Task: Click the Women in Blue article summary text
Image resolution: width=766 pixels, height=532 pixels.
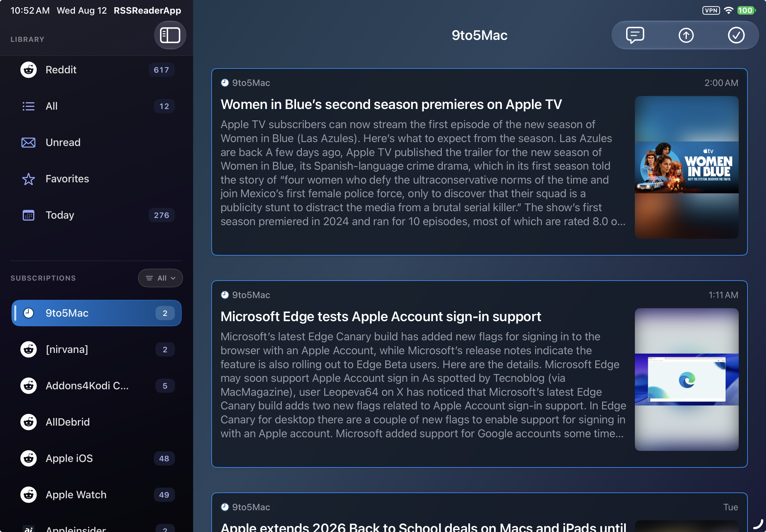Action: (x=423, y=173)
